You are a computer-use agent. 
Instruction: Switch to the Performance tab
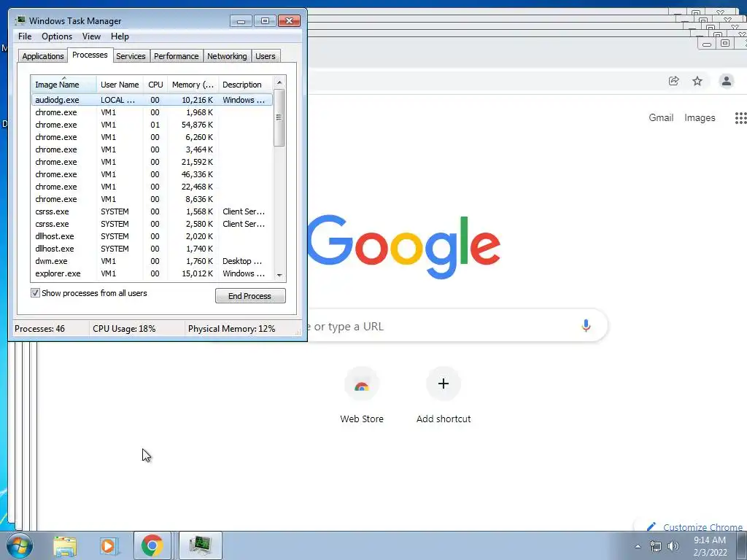pyautogui.click(x=176, y=56)
